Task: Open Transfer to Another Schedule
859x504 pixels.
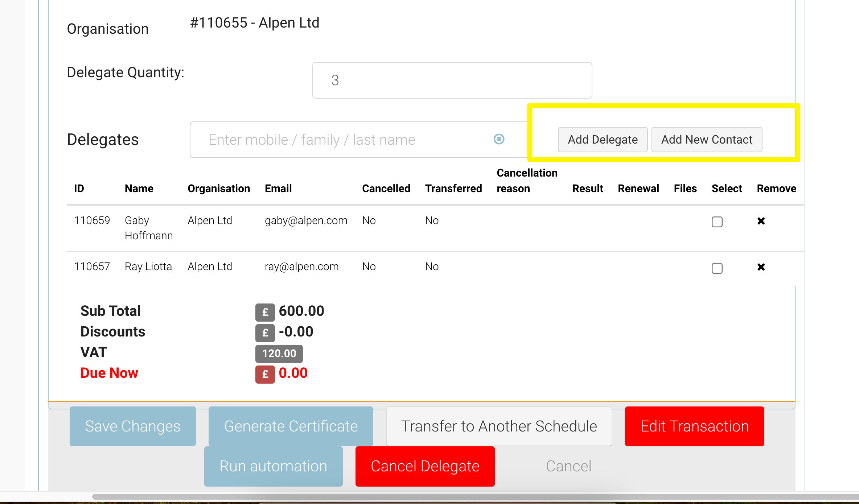Action: coord(499,426)
